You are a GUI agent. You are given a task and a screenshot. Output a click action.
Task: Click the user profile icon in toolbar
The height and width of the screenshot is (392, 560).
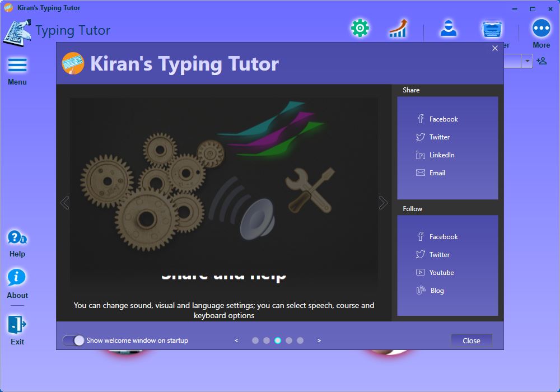click(x=448, y=28)
